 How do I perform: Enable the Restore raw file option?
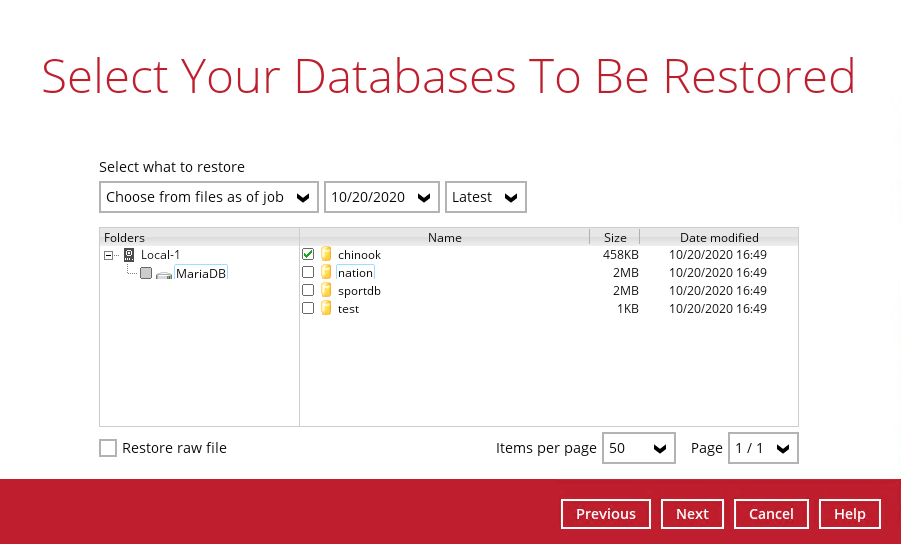coord(108,448)
